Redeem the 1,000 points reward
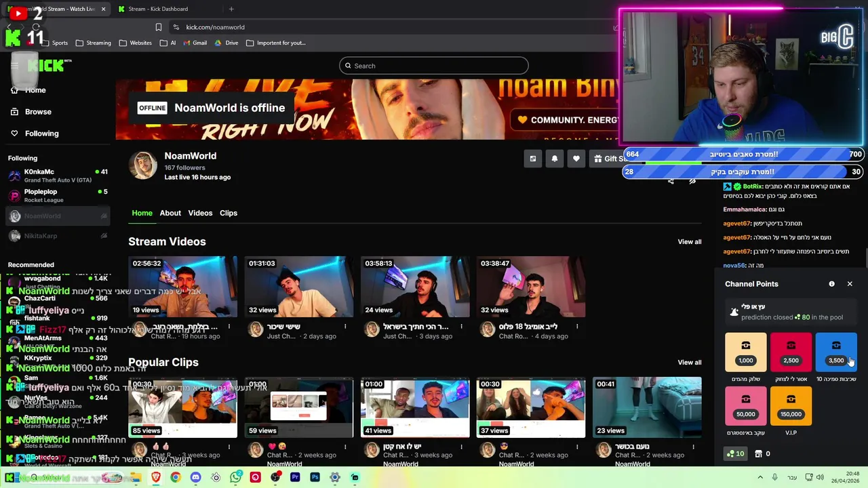Viewport: 868px width, 488px height. (x=746, y=352)
